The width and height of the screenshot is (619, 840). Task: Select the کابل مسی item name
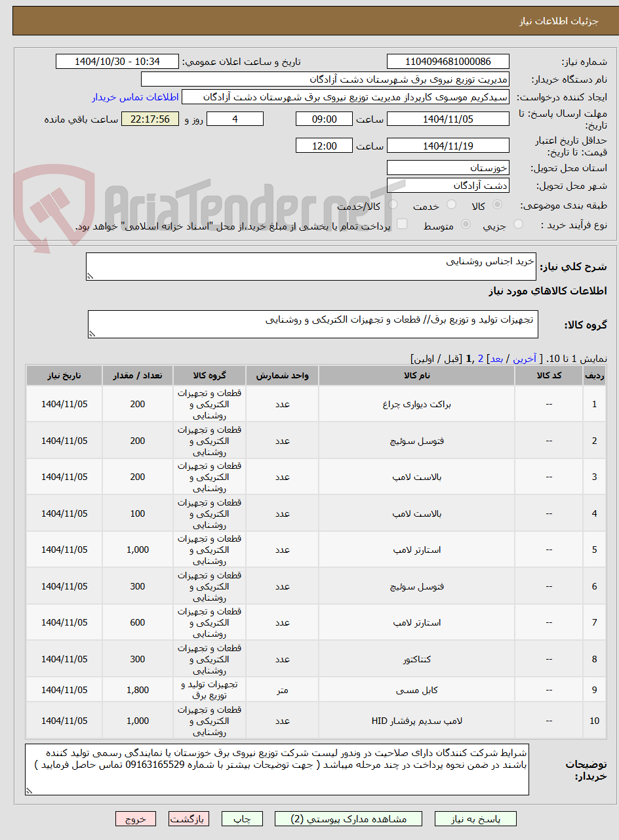point(417,690)
